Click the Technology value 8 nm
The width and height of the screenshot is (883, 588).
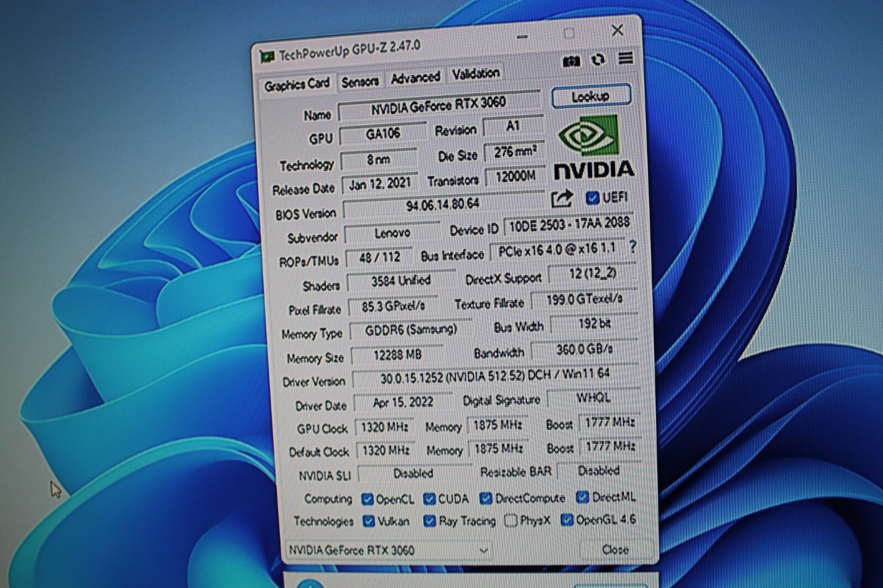click(379, 160)
